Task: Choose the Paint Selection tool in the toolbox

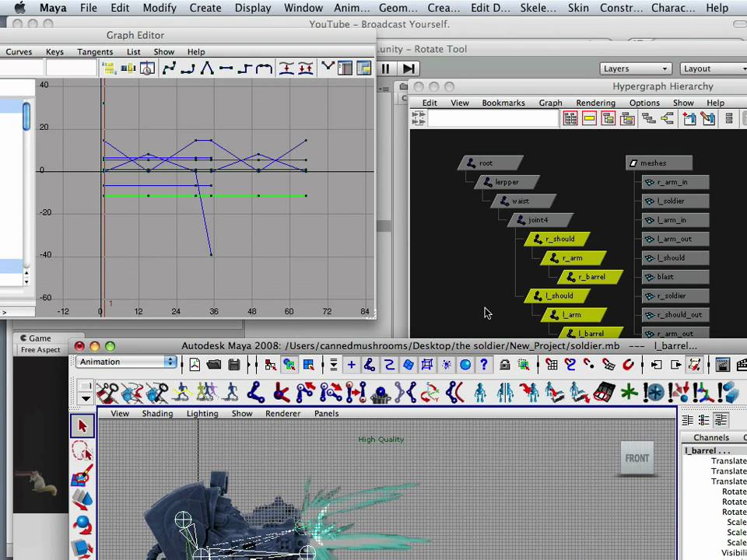Action: tap(82, 474)
